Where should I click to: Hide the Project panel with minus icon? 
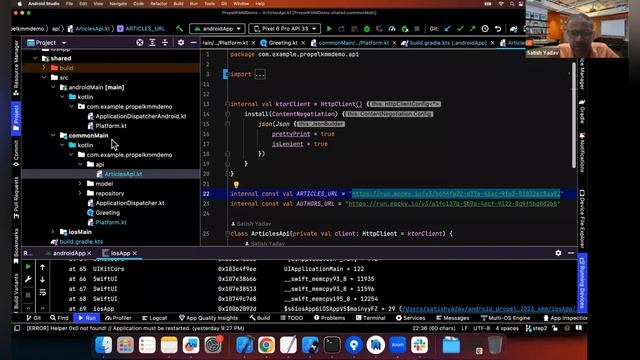tap(193, 42)
